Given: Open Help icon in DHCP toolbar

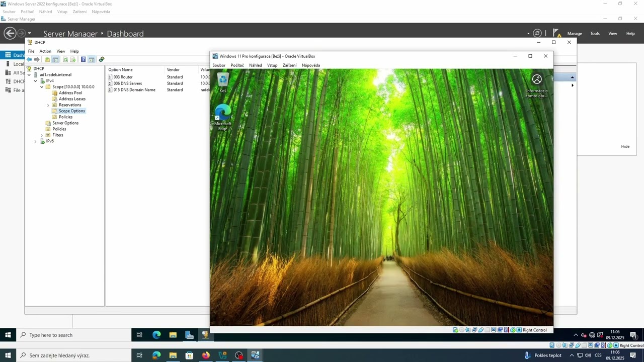Looking at the screenshot, I should tap(84, 59).
